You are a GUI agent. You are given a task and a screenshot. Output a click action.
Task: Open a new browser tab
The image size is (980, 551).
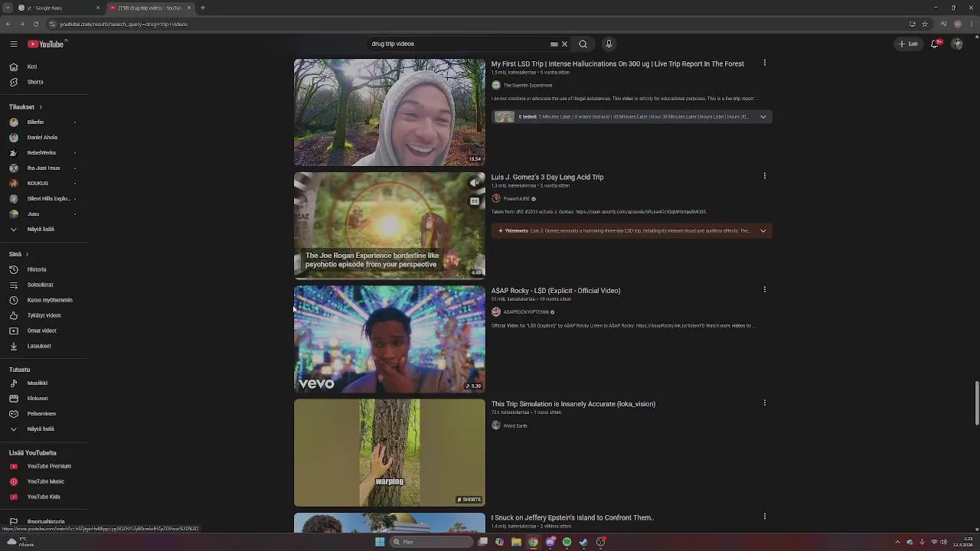tap(203, 8)
